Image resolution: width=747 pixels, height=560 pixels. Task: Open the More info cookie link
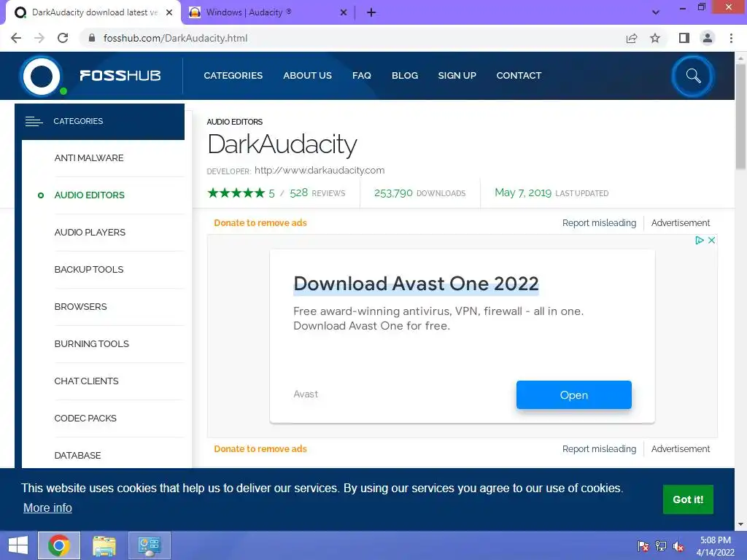[x=47, y=508]
